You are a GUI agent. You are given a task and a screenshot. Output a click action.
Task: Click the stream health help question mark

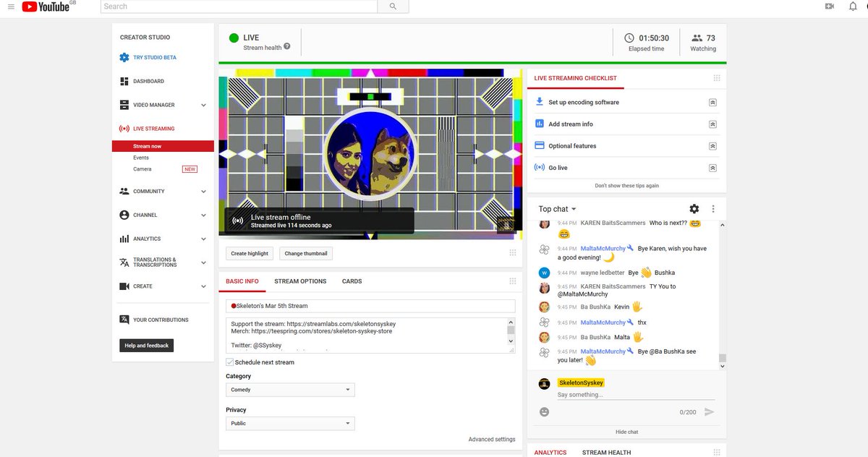pos(287,47)
